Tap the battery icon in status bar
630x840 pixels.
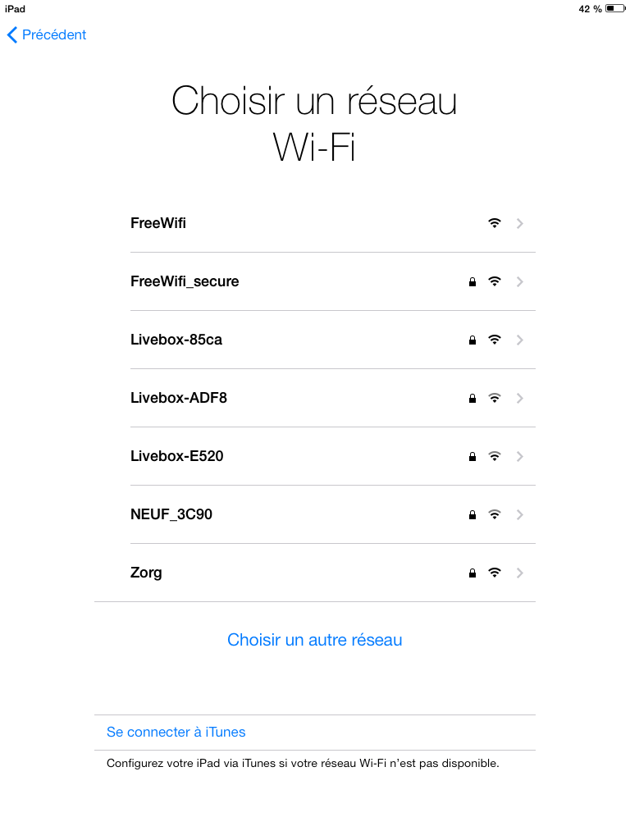coord(615,9)
